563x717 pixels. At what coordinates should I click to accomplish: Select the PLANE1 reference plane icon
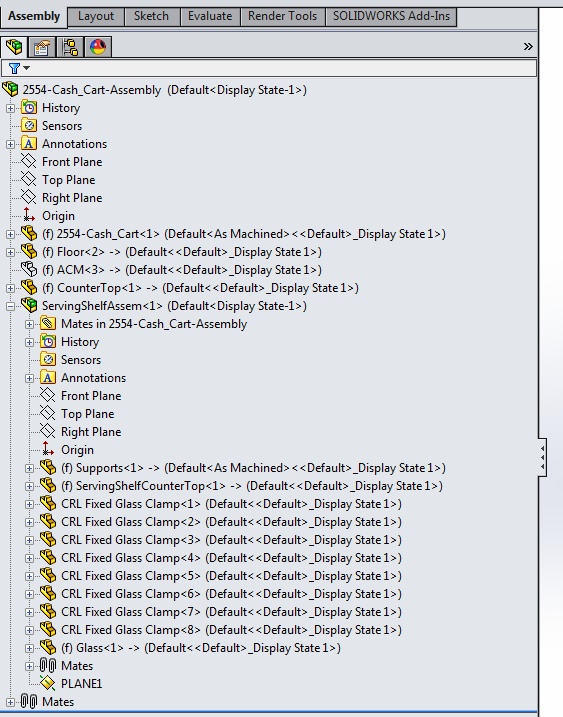pyautogui.click(x=48, y=683)
